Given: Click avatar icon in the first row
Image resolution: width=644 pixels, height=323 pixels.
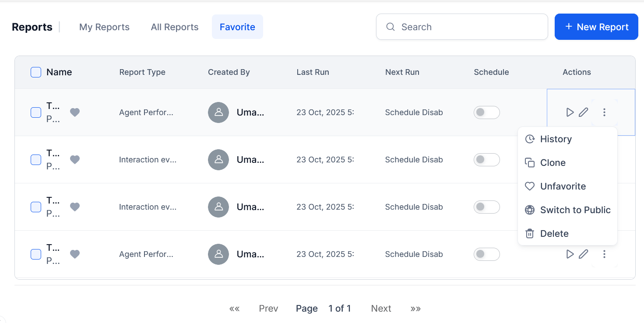Looking at the screenshot, I should pyautogui.click(x=218, y=112).
